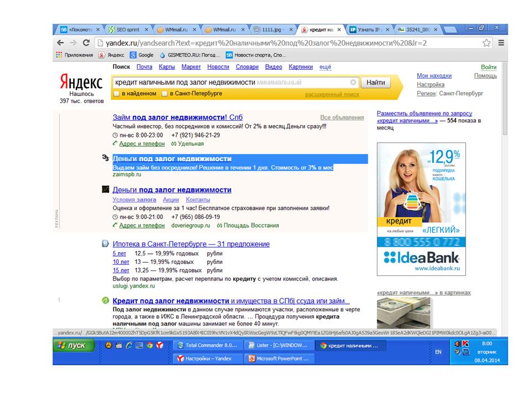Switch to Microsoft PowerPoint taskbar button
The width and height of the screenshot is (532, 399).
click(279, 359)
